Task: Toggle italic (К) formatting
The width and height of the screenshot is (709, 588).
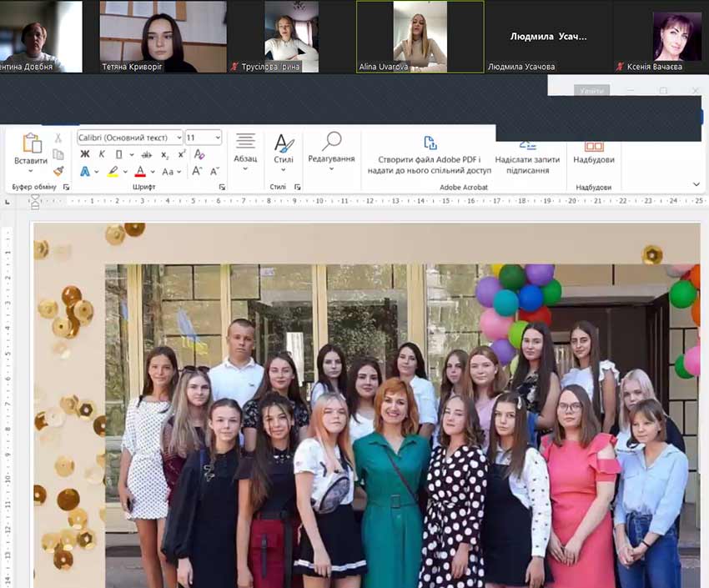Action: [x=102, y=154]
